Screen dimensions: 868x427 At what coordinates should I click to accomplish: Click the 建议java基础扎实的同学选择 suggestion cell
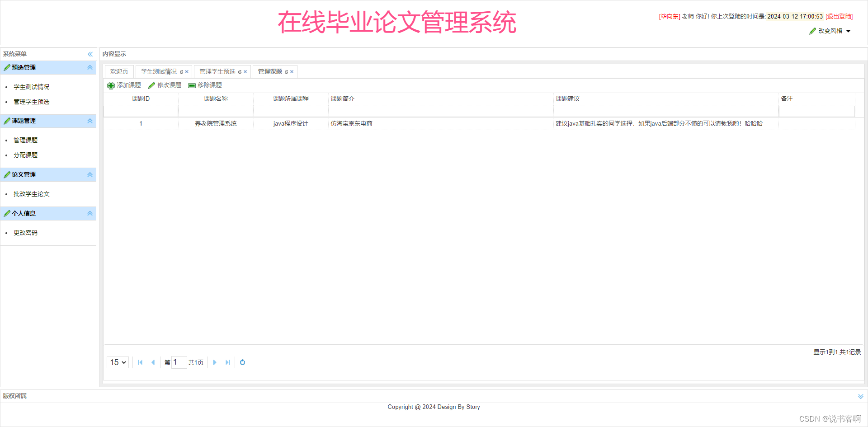click(666, 123)
